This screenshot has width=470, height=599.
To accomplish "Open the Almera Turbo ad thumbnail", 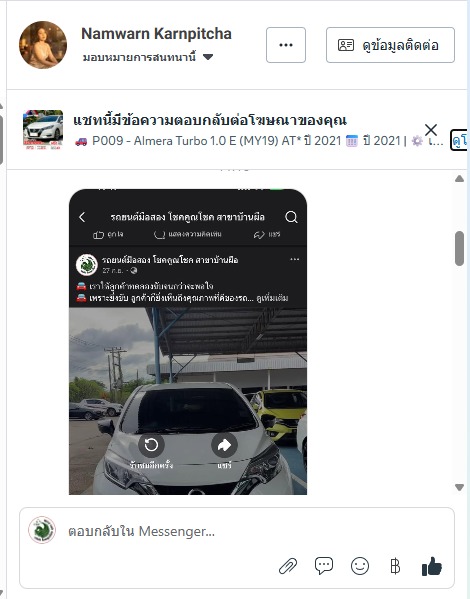I will click(x=43, y=130).
